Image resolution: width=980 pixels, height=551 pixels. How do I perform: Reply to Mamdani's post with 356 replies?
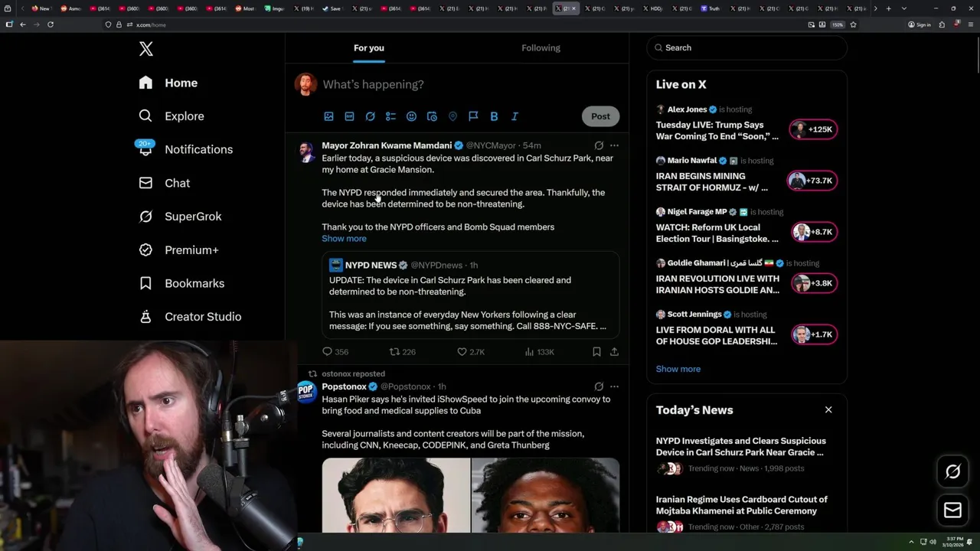(x=335, y=352)
